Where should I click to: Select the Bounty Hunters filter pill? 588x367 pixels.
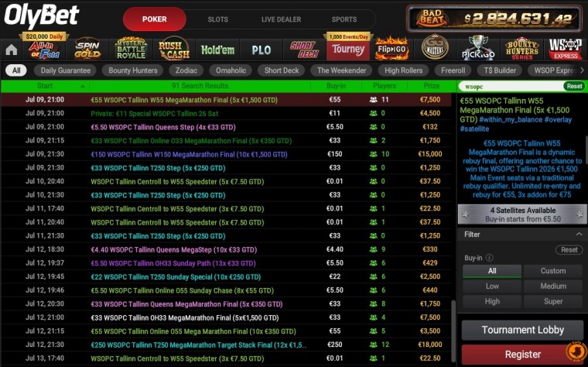point(133,70)
